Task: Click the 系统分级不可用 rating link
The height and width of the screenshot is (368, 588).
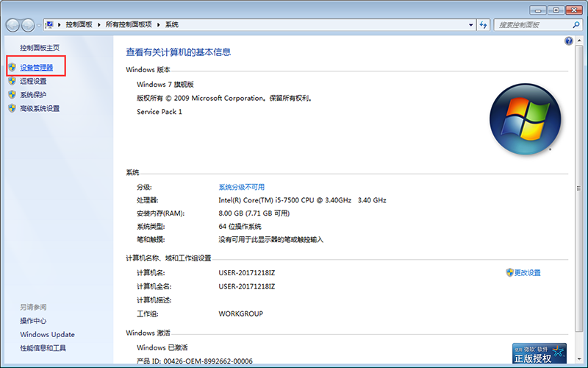Action: 241,187
